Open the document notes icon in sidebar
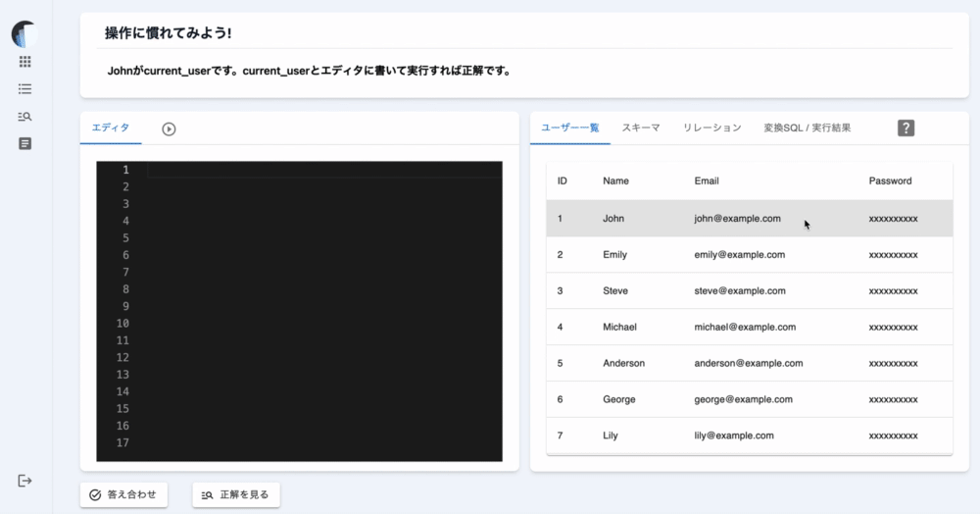980x514 pixels. coord(25,144)
